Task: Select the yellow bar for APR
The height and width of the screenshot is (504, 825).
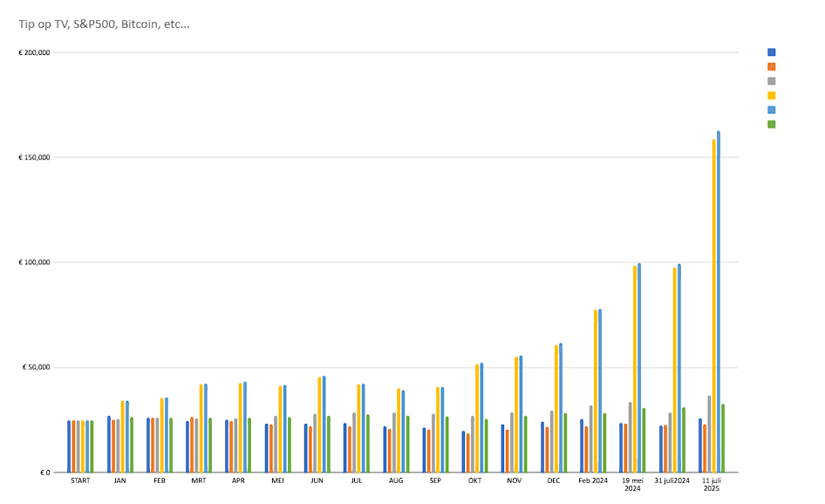Action: pos(241,428)
